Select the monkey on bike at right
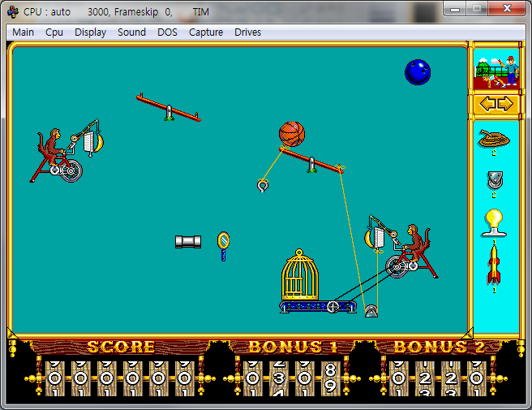The height and width of the screenshot is (410, 532). (x=411, y=252)
